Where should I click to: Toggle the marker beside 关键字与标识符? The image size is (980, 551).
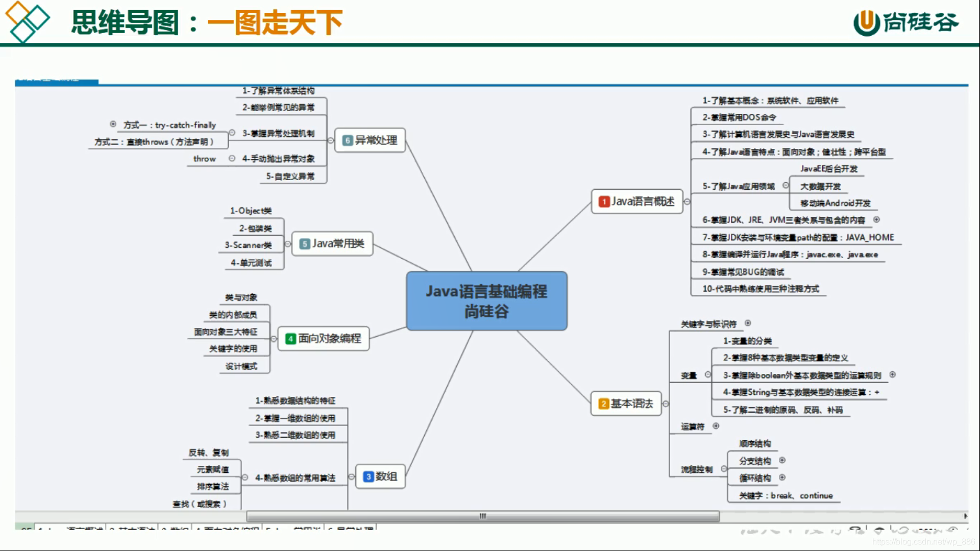click(748, 323)
